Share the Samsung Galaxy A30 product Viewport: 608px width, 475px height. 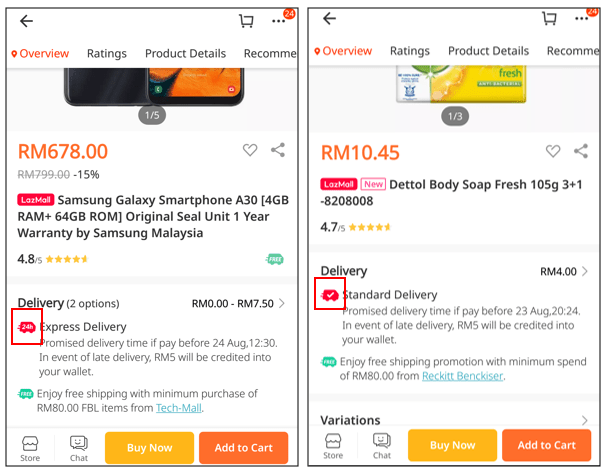278,150
